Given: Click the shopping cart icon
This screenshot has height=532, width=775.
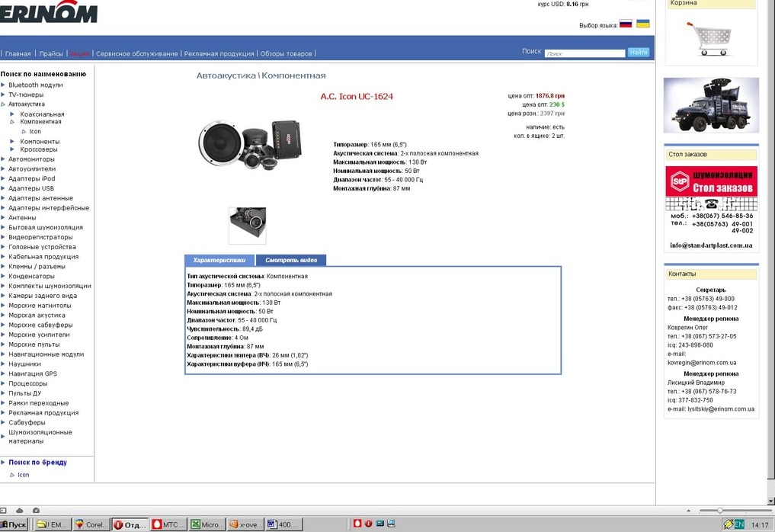Looking at the screenshot, I should pos(709,38).
